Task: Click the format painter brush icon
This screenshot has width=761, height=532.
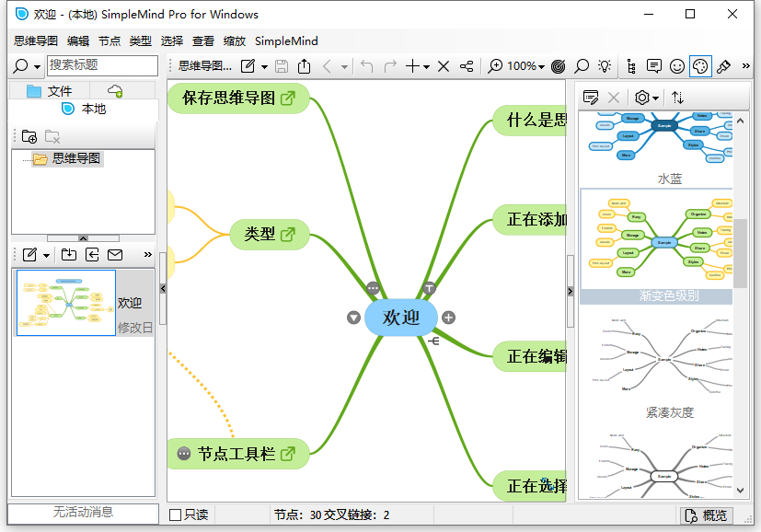Action: coord(723,66)
